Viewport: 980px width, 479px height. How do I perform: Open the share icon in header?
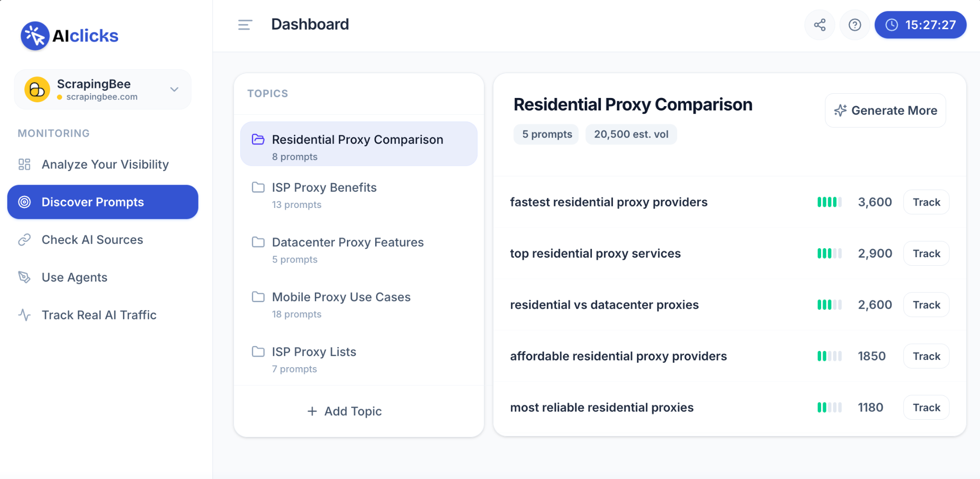(820, 25)
